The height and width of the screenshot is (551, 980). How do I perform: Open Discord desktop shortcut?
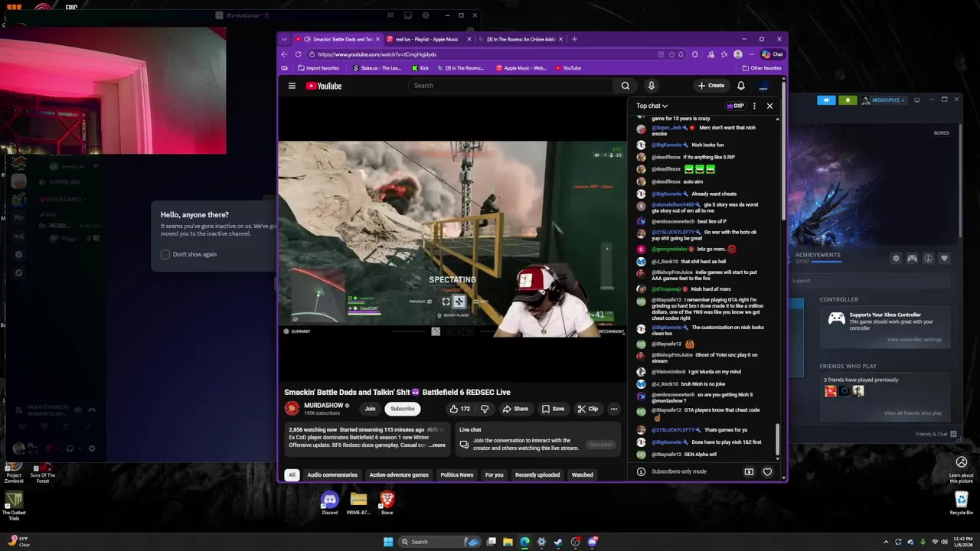[x=330, y=503]
